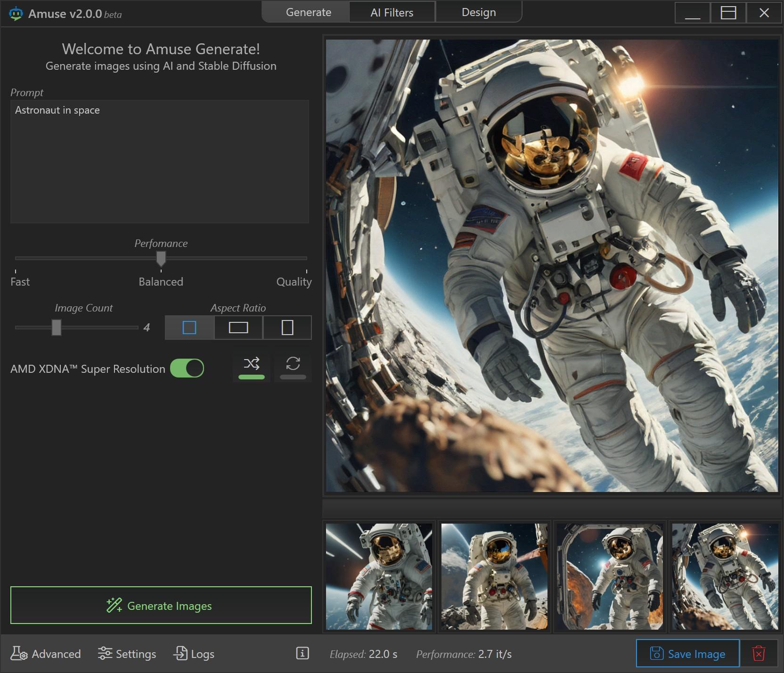The image size is (784, 673).
Task: Switch to the AI Filters tab
Action: 392,12
